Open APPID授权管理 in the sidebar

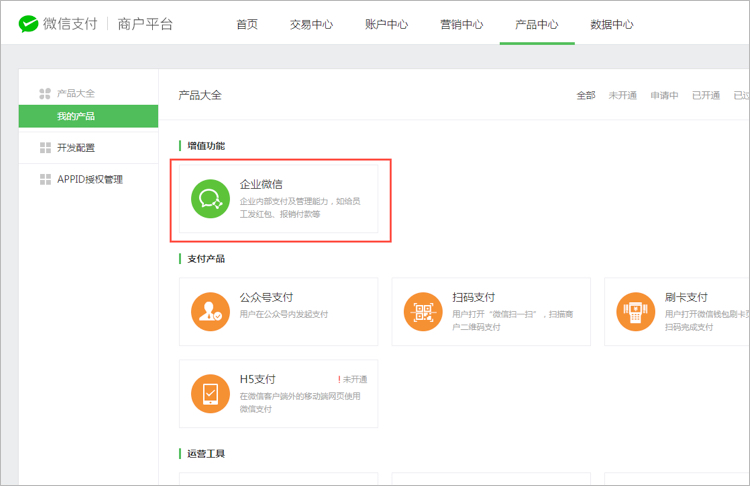[x=88, y=179]
